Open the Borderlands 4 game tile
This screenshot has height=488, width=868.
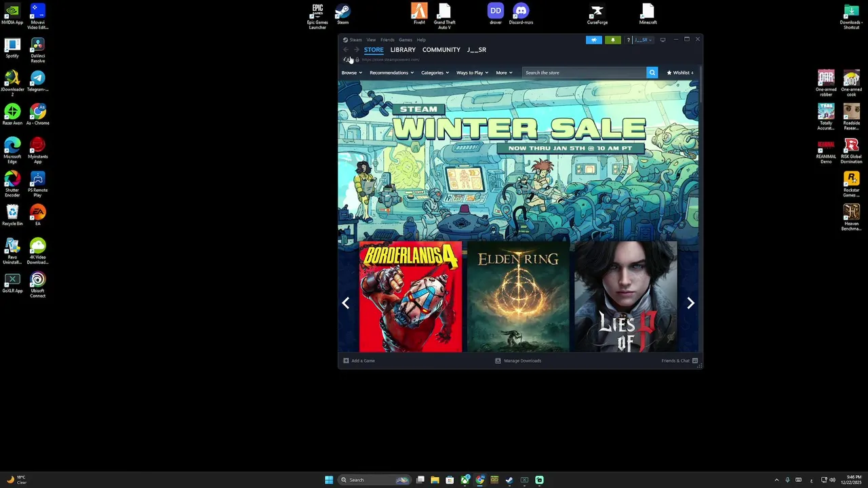point(410,297)
